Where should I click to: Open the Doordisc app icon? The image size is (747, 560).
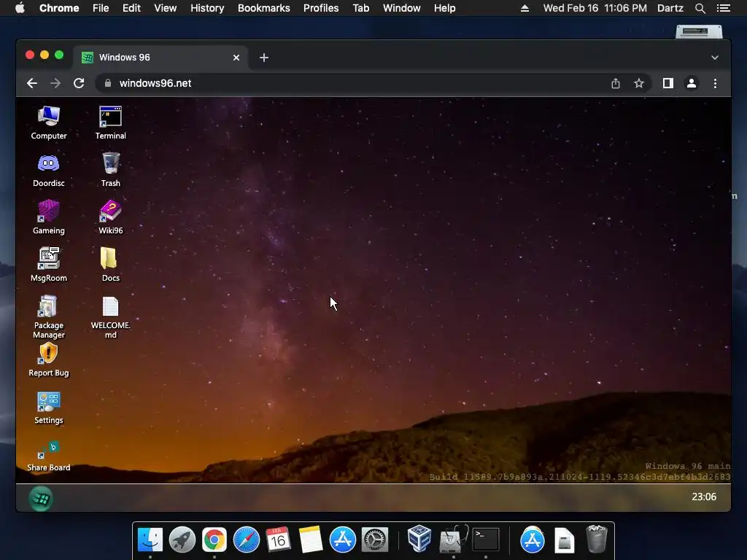click(x=49, y=170)
